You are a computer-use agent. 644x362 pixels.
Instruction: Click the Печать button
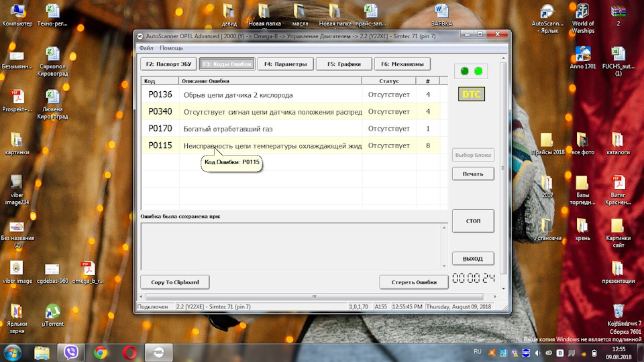click(473, 174)
